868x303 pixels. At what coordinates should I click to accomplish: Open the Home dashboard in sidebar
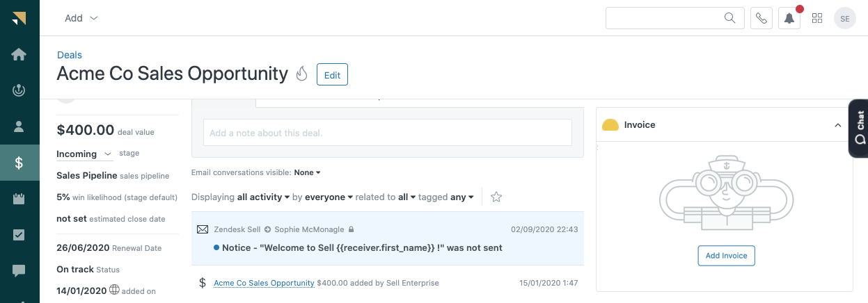click(x=19, y=54)
